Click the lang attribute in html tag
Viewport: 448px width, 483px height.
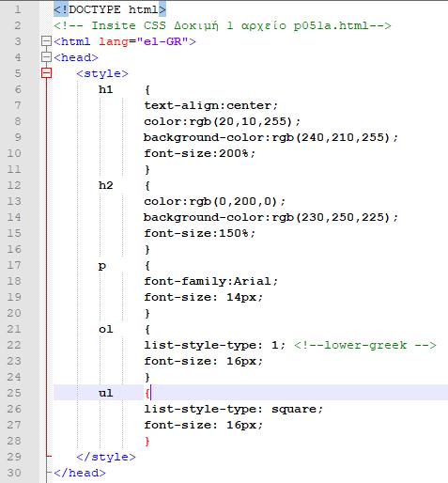(x=114, y=41)
